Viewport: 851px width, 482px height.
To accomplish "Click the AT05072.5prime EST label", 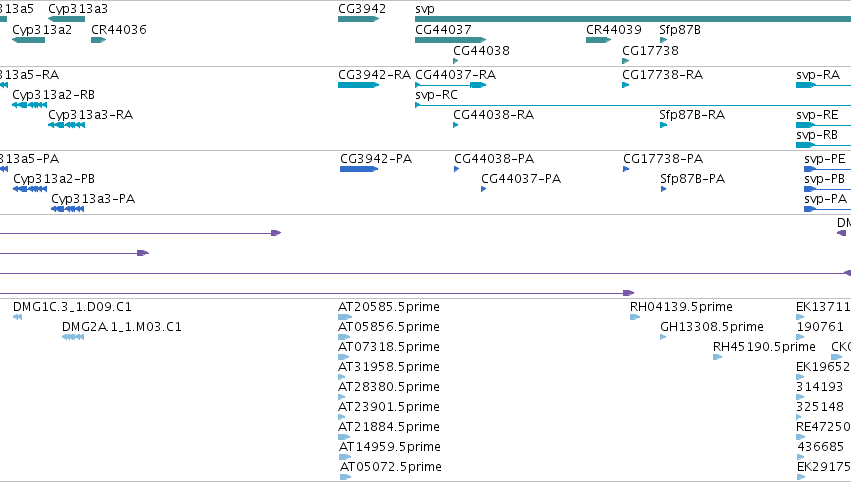I will [x=391, y=467].
